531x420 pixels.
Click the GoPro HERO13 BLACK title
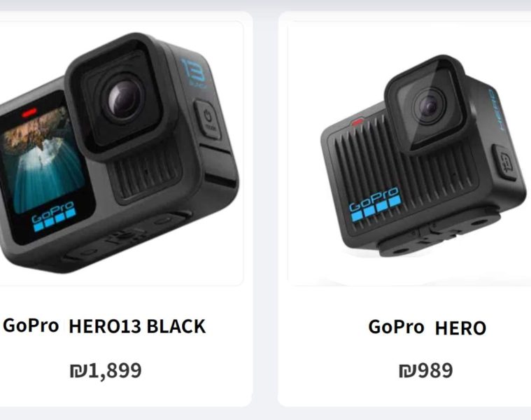click(104, 326)
